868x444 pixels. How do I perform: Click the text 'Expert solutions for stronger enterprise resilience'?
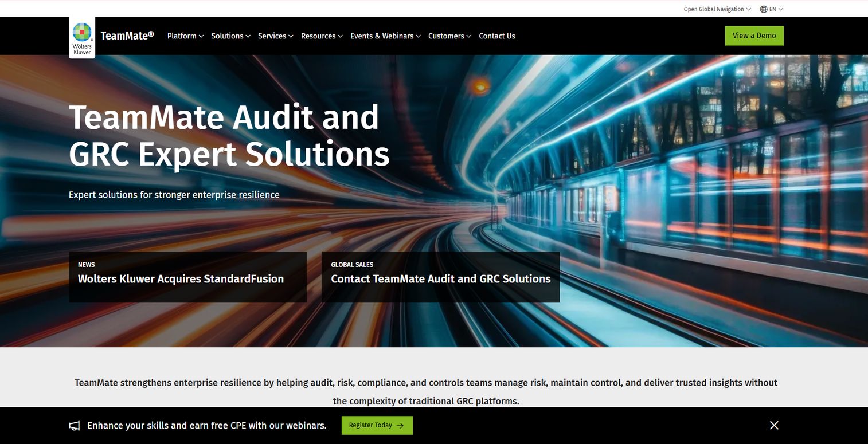[x=174, y=195]
